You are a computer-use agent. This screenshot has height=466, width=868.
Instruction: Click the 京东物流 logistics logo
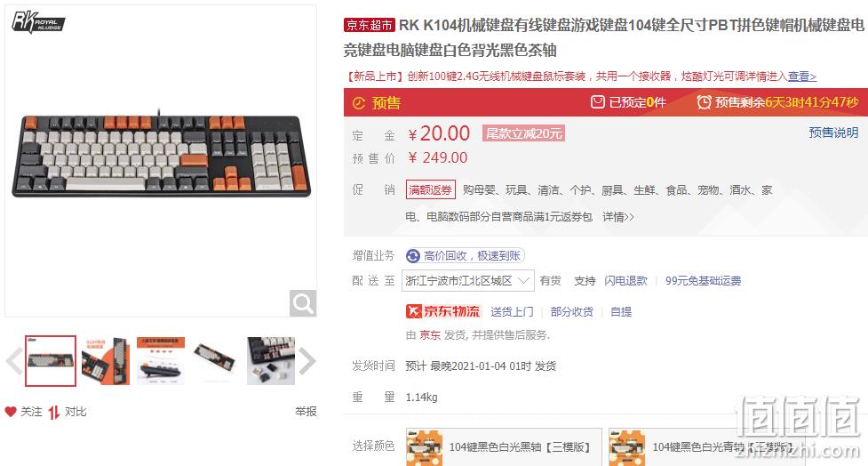443,311
